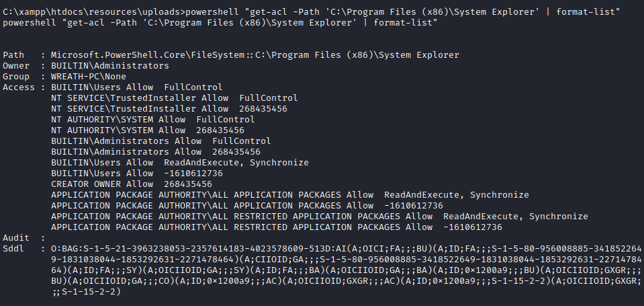This screenshot has width=644, height=306.
Task: Click the 'Path' label in the output
Action: point(13,54)
